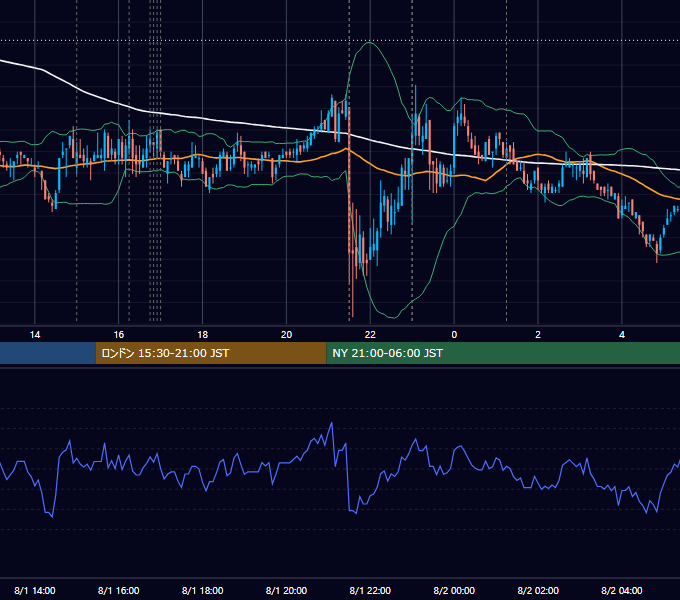Click the 8/1 18:00 date label
Screen dimensions: 680x600
(x=203, y=590)
